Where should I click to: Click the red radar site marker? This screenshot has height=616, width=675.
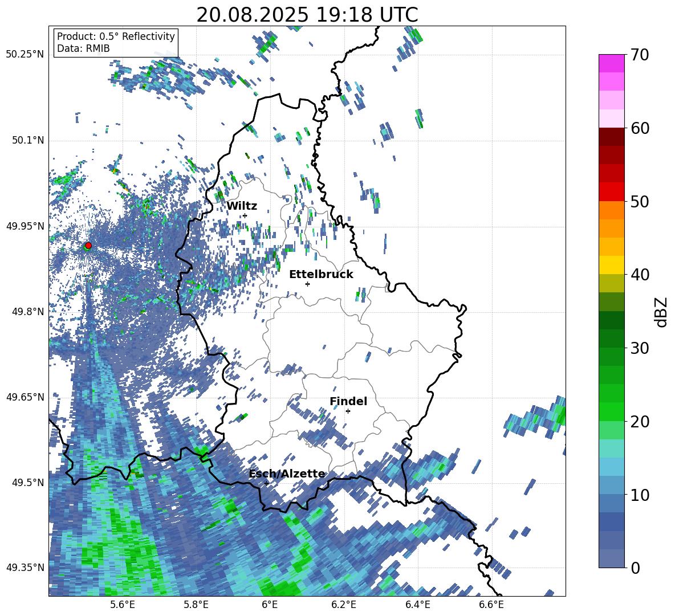(88, 246)
